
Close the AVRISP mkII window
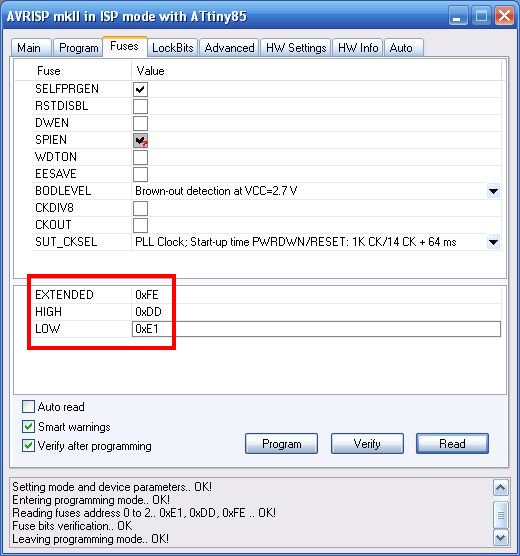pyautogui.click(x=504, y=16)
